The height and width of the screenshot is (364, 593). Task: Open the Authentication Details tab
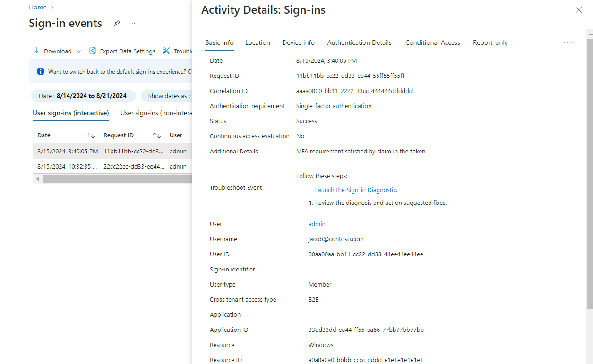point(359,42)
